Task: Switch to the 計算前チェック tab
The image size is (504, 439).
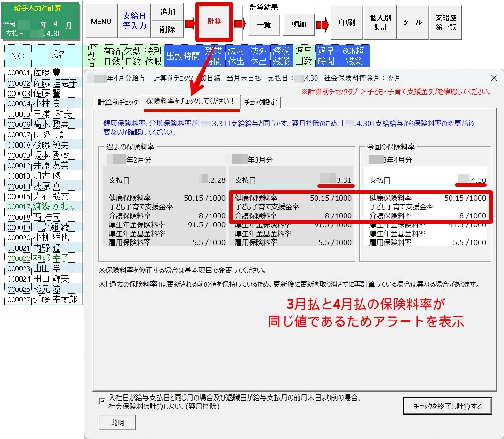Action: point(118,103)
